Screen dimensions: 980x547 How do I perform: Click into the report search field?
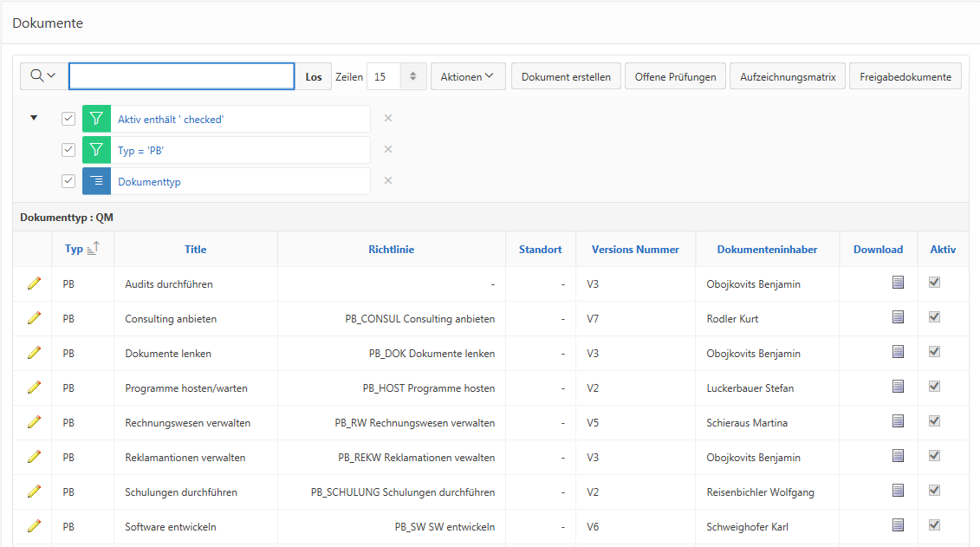point(182,76)
